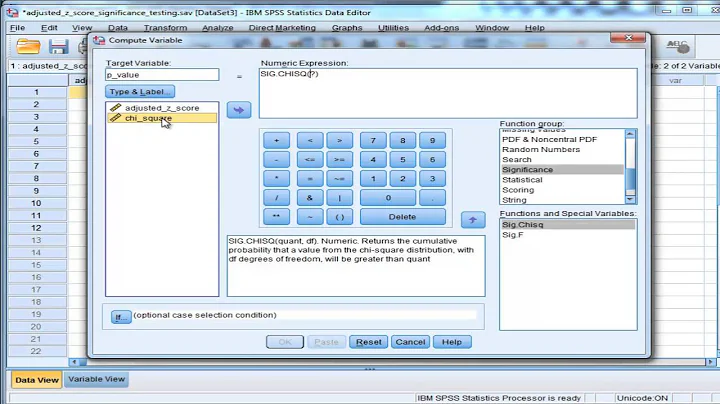Click the number 5 key
Screen dimensions: 720x404
coord(403,159)
